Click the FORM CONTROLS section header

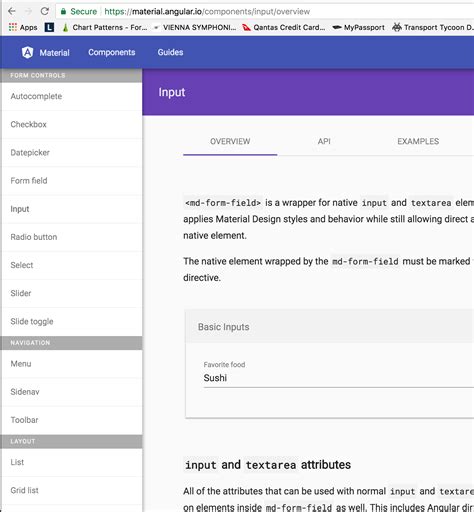point(71,76)
